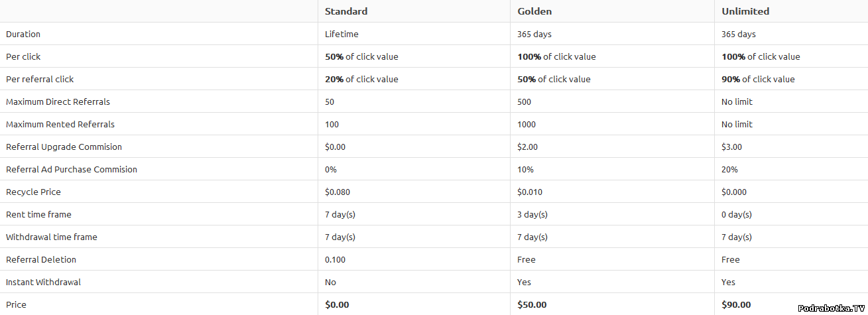Select the Maximum Rented Referrals label
Image resolution: width=868 pixels, height=315 pixels.
coord(60,124)
